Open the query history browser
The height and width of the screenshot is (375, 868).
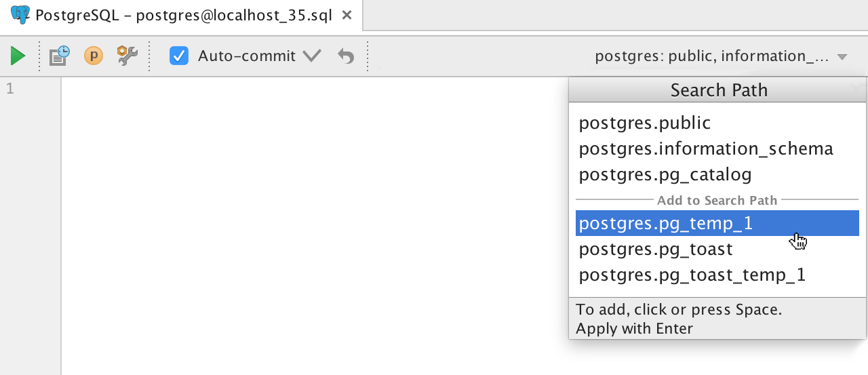60,56
